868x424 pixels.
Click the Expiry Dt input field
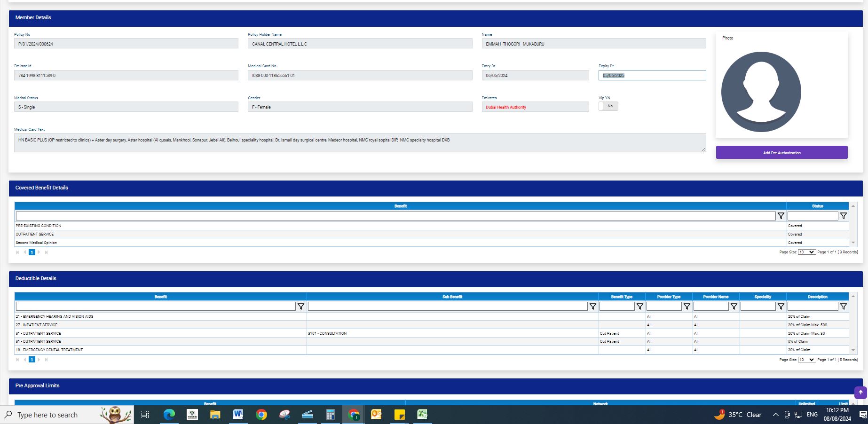click(652, 75)
